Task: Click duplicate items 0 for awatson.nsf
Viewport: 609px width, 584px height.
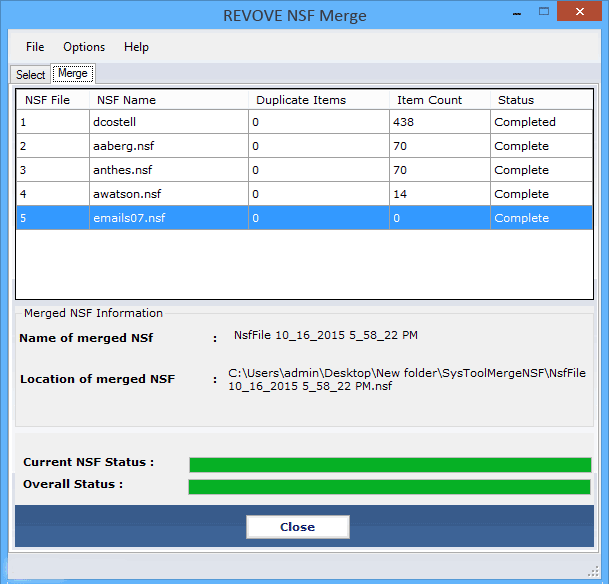Action: click(319, 194)
